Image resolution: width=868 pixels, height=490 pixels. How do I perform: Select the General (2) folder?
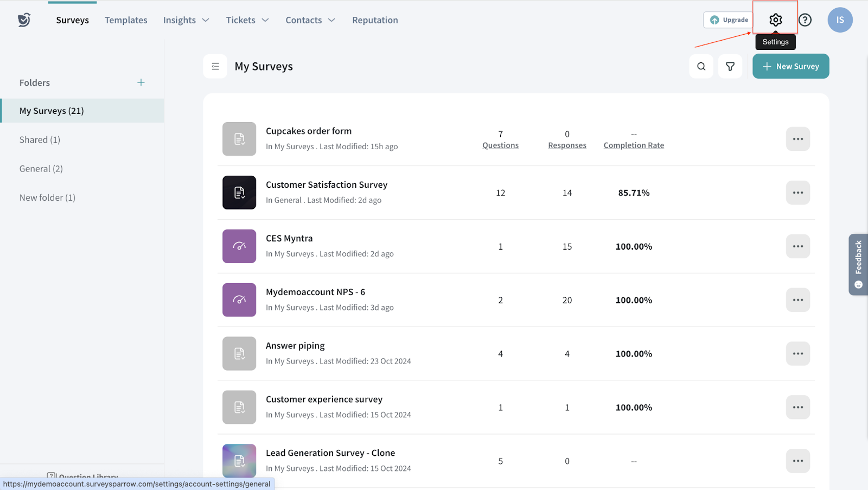pos(41,169)
